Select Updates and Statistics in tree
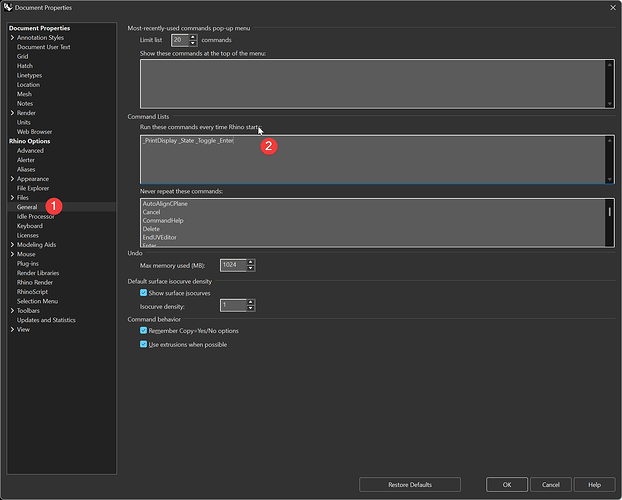The height and width of the screenshot is (500, 622). 46,320
